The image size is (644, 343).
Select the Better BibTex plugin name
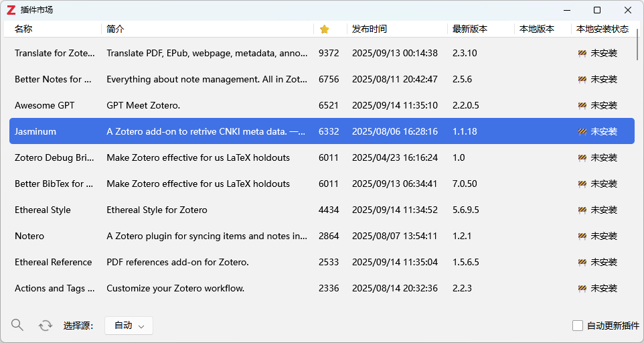pos(54,184)
